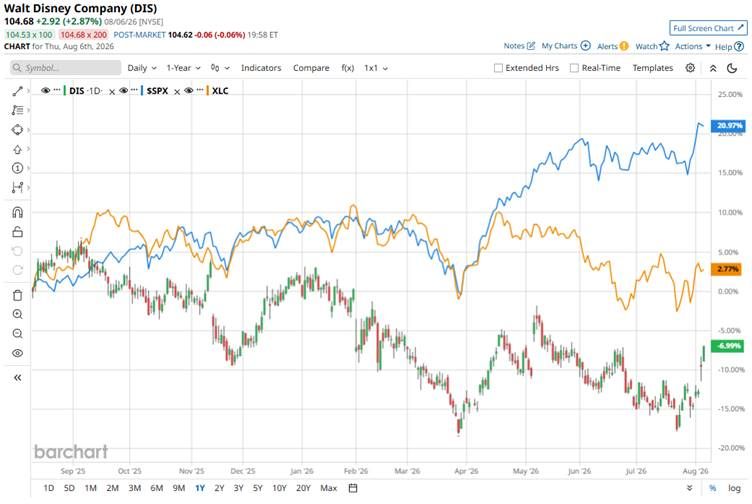Toggle visibility of the XLC series
The width and height of the screenshot is (752, 504).
click(188, 91)
